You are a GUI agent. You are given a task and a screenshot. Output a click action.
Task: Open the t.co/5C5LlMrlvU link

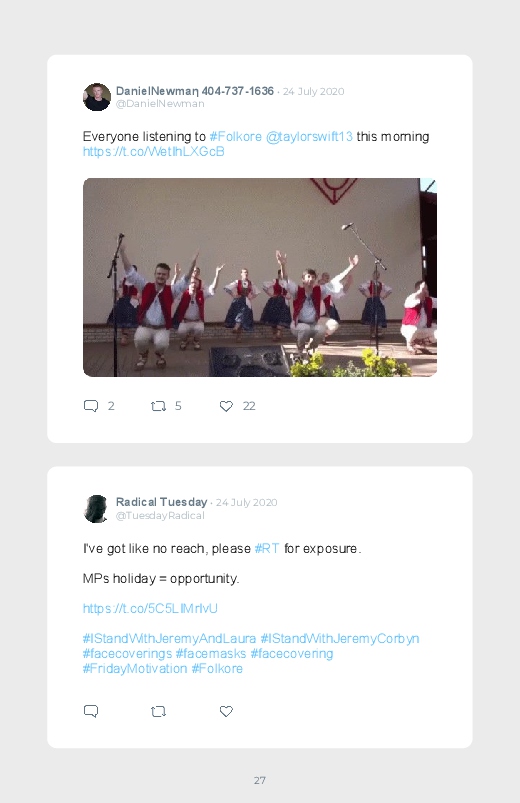point(150,608)
